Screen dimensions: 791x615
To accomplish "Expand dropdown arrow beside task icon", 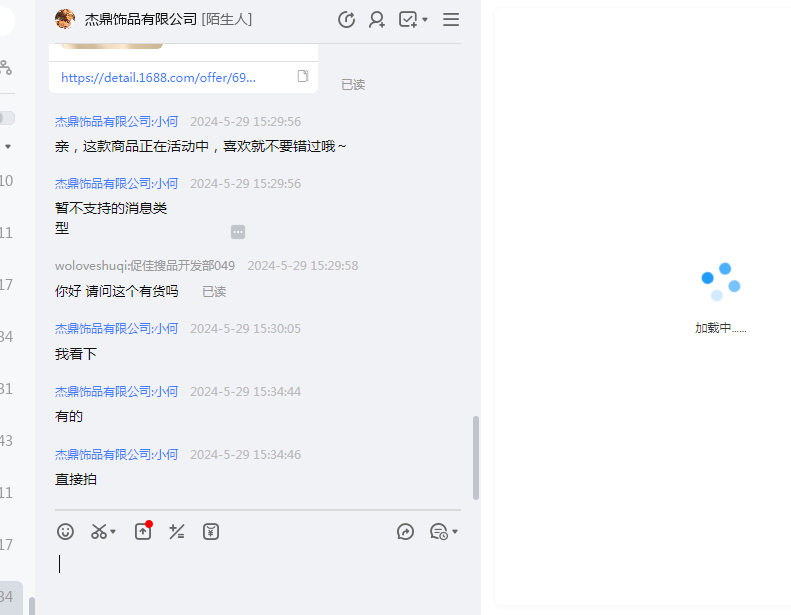I will pyautogui.click(x=425, y=20).
